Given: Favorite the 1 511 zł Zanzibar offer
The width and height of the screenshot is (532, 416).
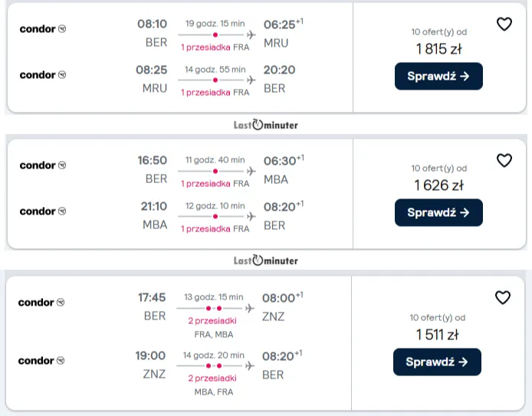Looking at the screenshot, I should point(503,298).
